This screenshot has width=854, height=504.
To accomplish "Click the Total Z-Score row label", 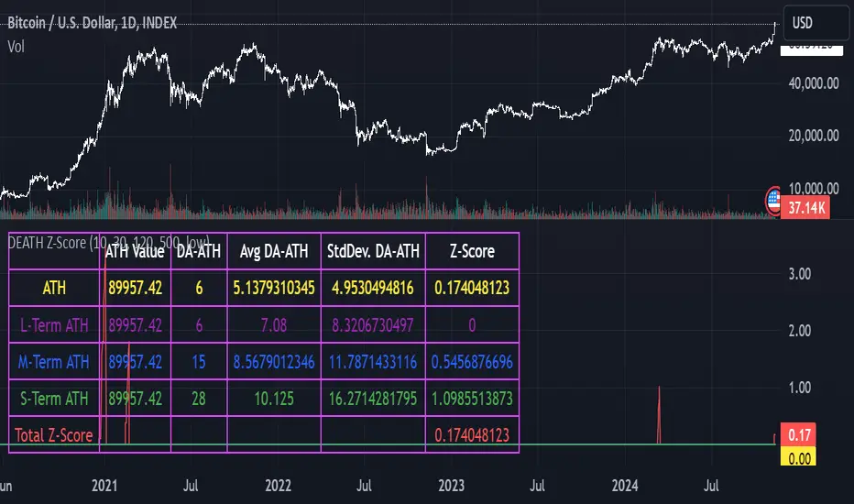I will (53, 434).
